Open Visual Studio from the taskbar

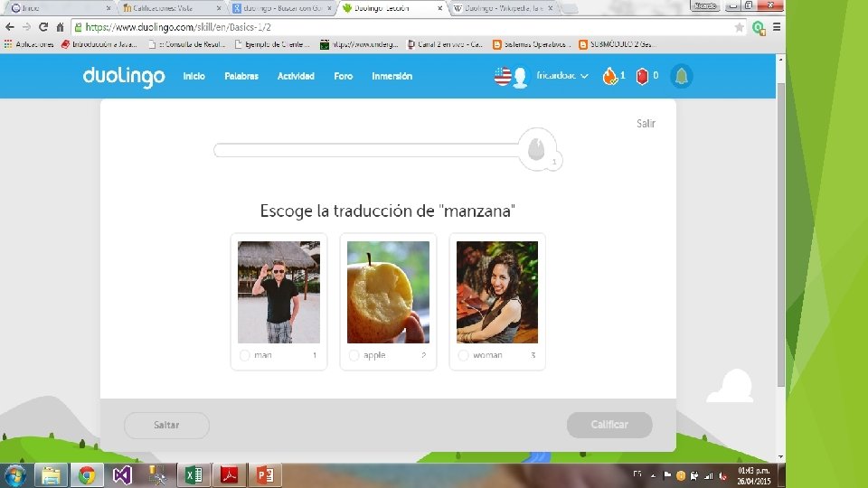[122, 475]
